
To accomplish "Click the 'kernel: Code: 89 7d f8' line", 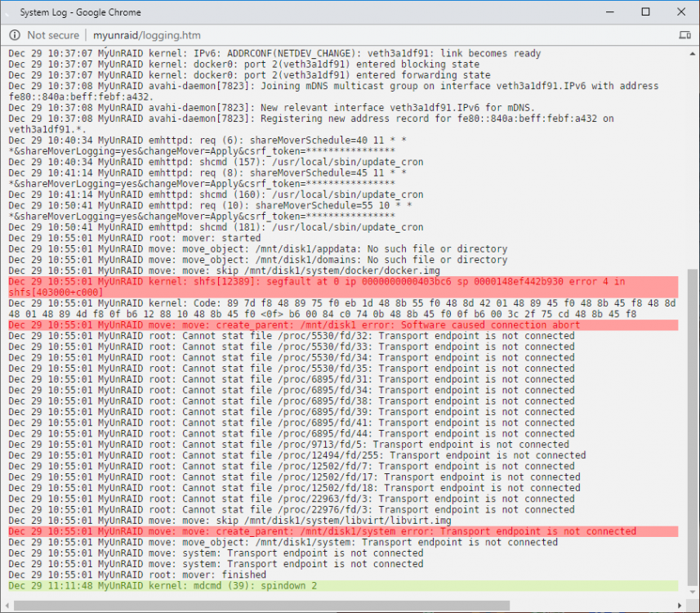I will pyautogui.click(x=342, y=309).
